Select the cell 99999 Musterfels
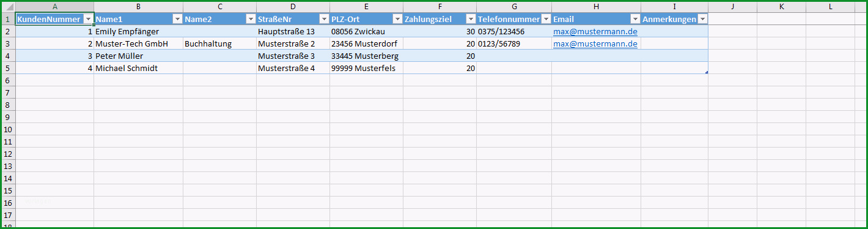 tap(366, 68)
